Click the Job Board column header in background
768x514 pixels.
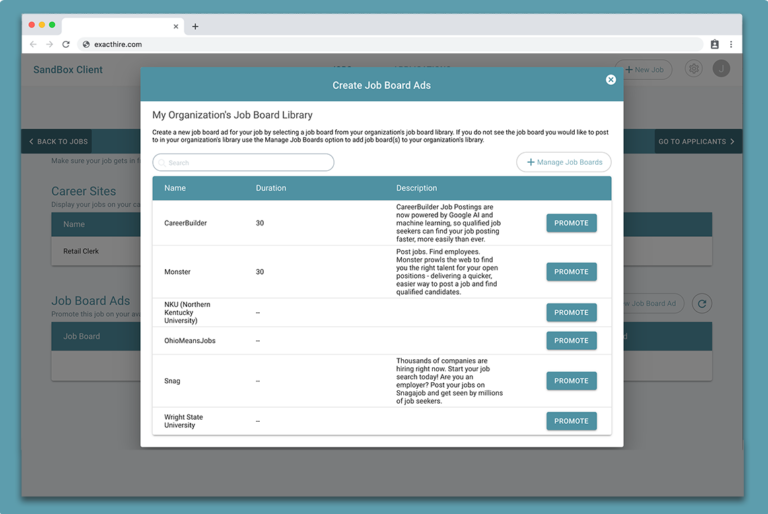click(81, 336)
